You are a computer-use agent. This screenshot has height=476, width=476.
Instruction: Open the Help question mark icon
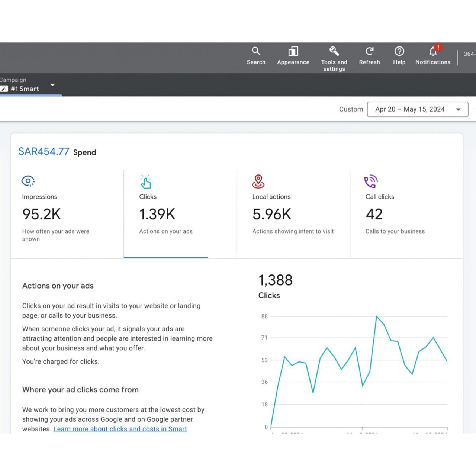click(399, 51)
